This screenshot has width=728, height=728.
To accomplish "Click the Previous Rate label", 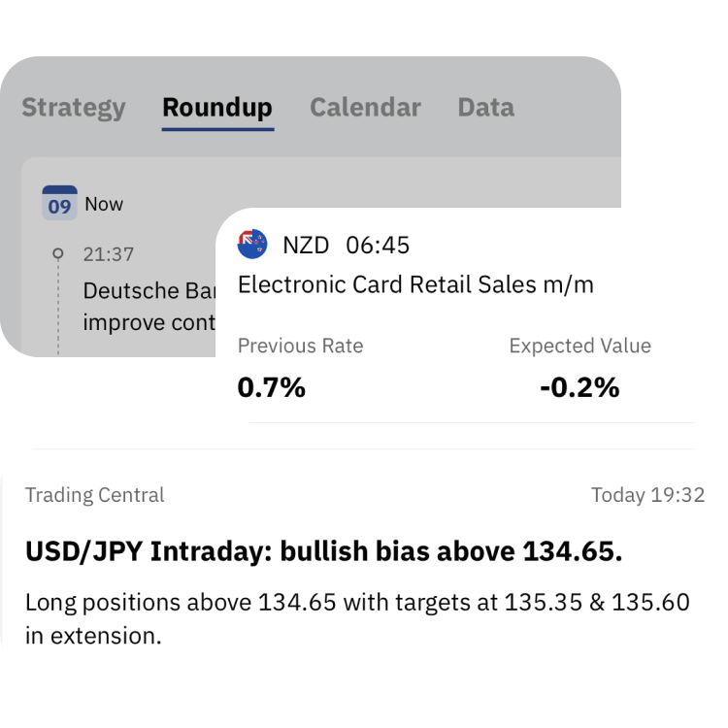I will (300, 346).
